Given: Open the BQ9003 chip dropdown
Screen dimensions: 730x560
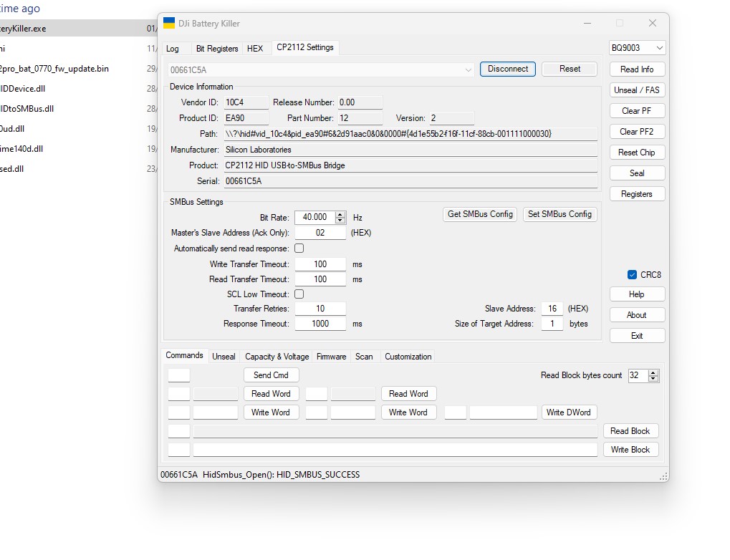Looking at the screenshot, I should [637, 48].
